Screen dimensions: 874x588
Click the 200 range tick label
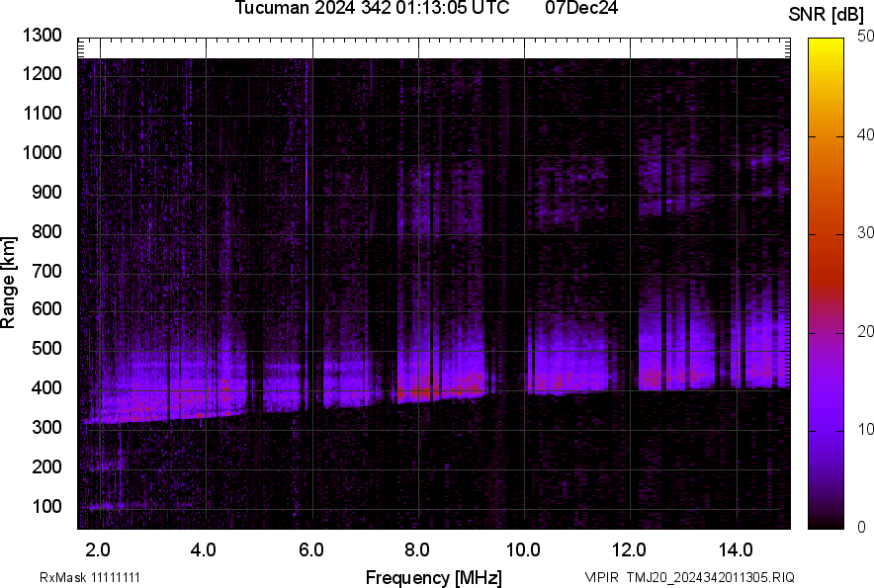(x=46, y=465)
